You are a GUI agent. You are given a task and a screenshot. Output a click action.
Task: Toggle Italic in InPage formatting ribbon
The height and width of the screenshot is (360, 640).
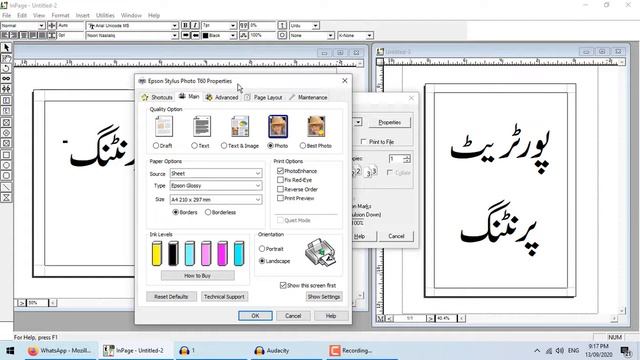pyautogui.click(x=195, y=25)
